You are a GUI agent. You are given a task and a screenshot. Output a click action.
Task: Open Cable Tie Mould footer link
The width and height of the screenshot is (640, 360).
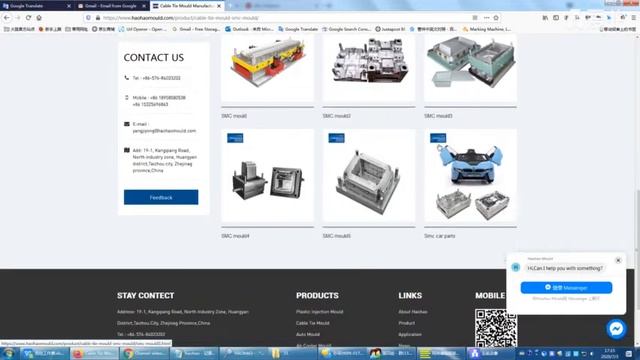tap(313, 323)
